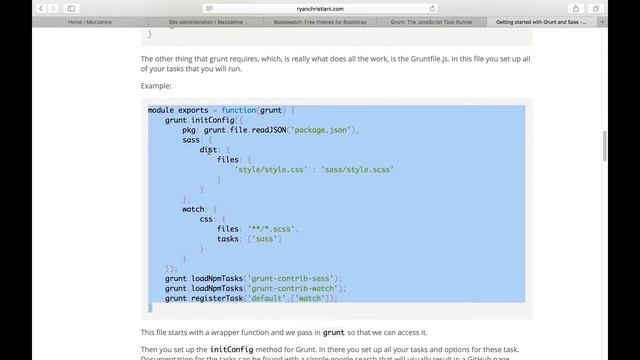Click 'registerTask' in the code block
The height and width of the screenshot is (360, 640).
[x=217, y=298]
